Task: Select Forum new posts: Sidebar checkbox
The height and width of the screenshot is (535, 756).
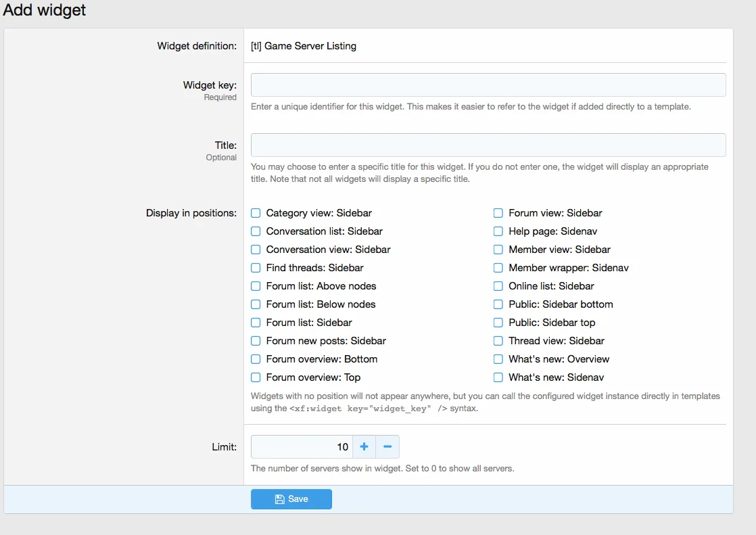Action: [x=256, y=341]
